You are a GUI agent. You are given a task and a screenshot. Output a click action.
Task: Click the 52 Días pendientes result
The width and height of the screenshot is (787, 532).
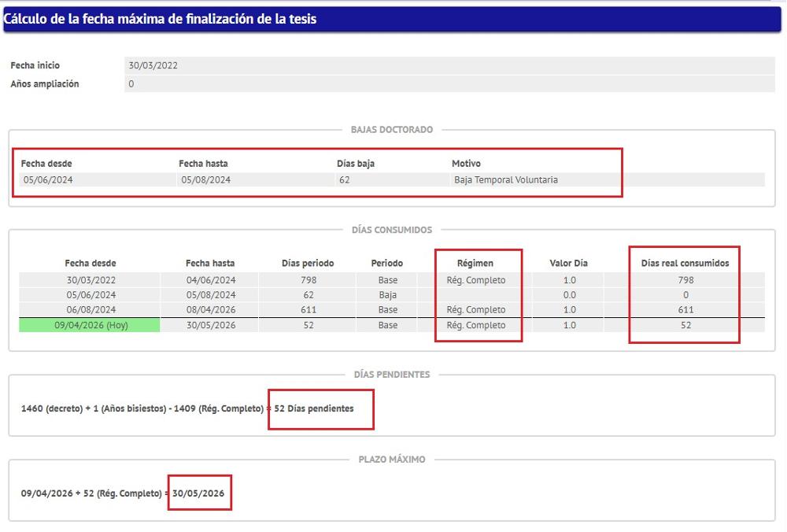click(x=314, y=408)
